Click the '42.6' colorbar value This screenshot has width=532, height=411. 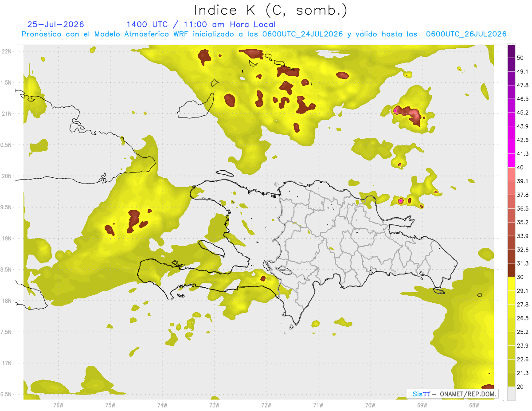pos(523,140)
